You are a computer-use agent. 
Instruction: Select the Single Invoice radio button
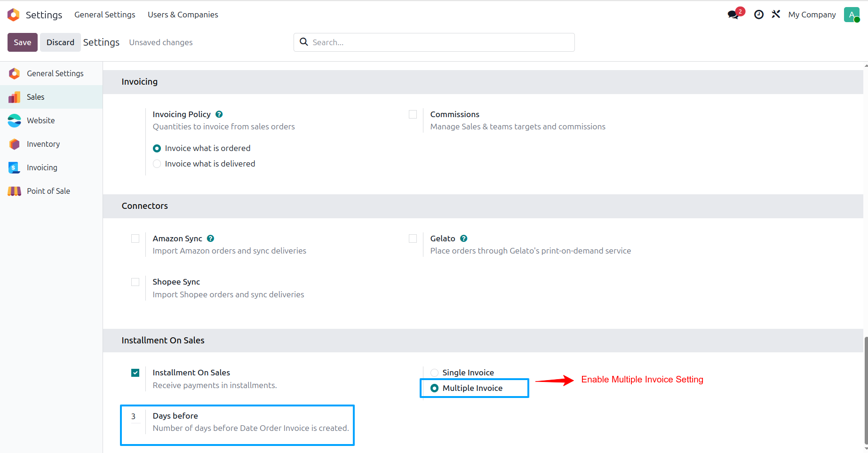pyautogui.click(x=434, y=373)
